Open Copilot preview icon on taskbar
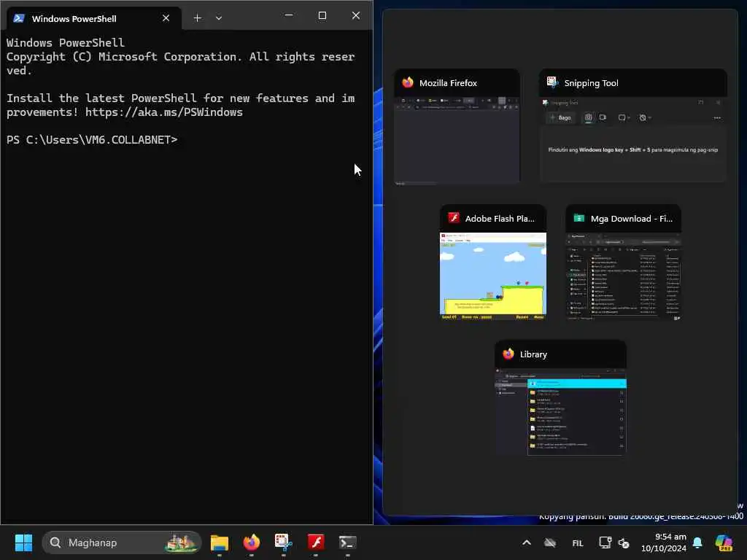 tap(724, 542)
